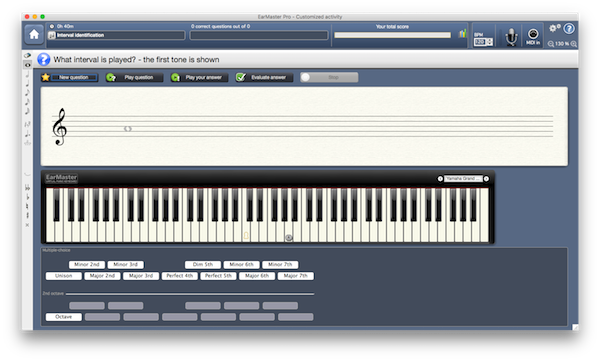
Task: Click the session clock icon beside 0h 40m
Action: [x=52, y=26]
